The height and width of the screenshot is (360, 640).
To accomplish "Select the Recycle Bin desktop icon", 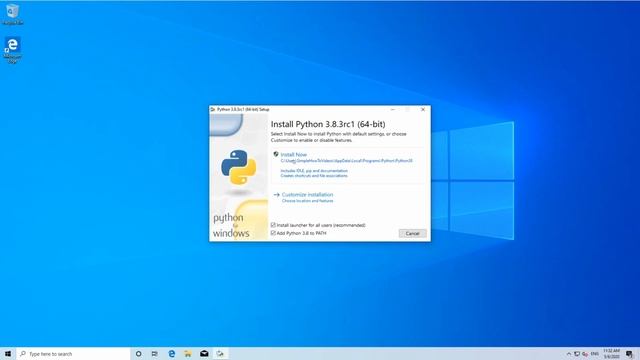I will (12, 14).
